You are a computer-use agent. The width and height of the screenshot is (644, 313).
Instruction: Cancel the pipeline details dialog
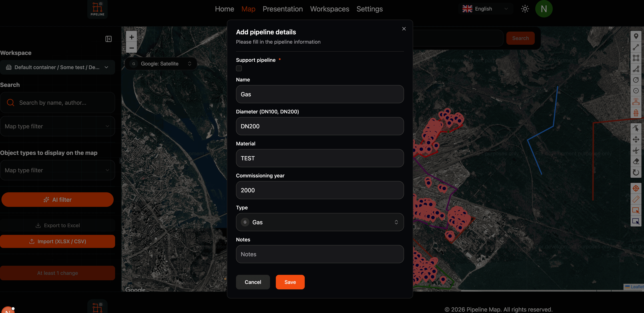pyautogui.click(x=253, y=282)
